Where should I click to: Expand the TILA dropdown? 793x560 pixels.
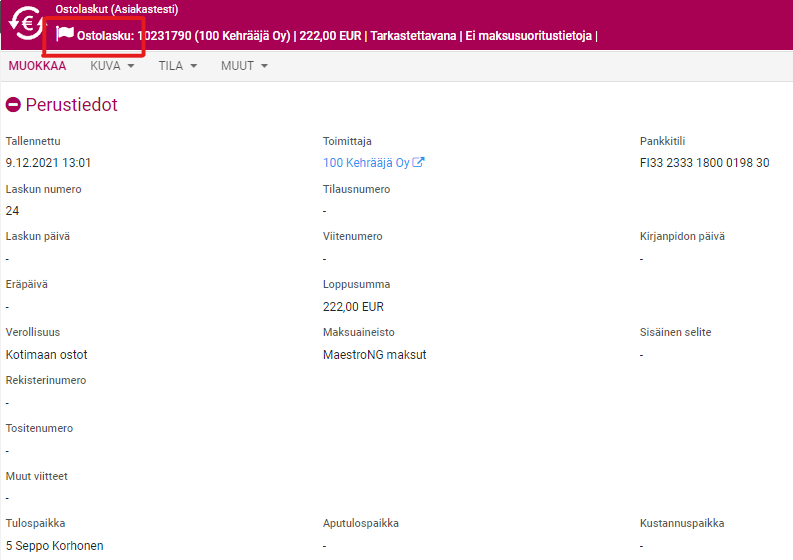(178, 66)
